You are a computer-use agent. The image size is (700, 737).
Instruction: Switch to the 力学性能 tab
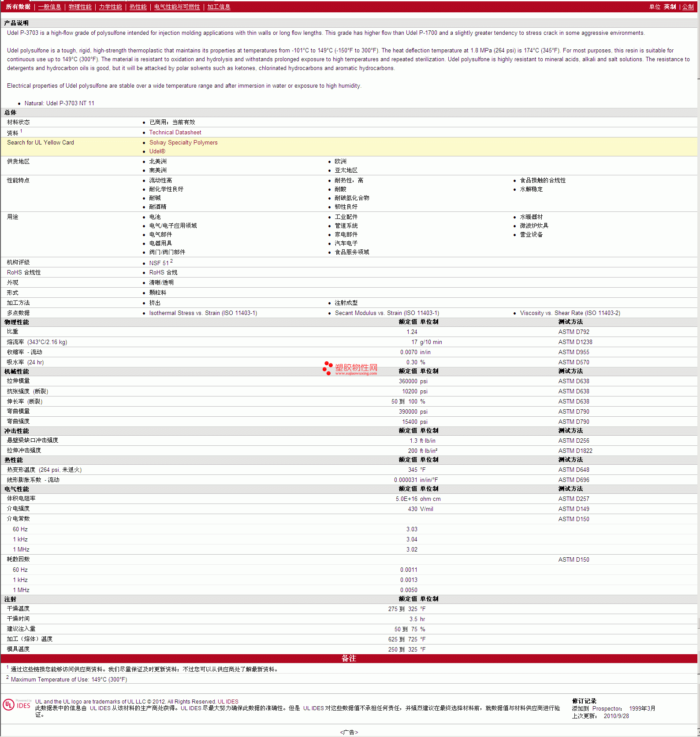(x=111, y=7)
